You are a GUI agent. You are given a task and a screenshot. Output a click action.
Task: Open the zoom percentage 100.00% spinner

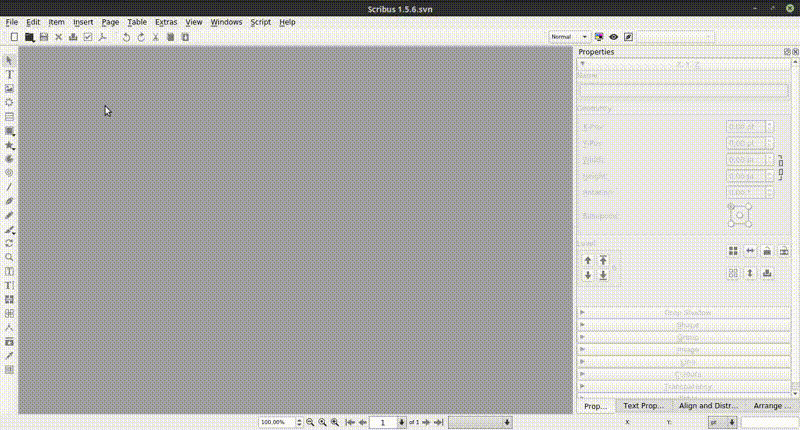[x=280, y=423]
